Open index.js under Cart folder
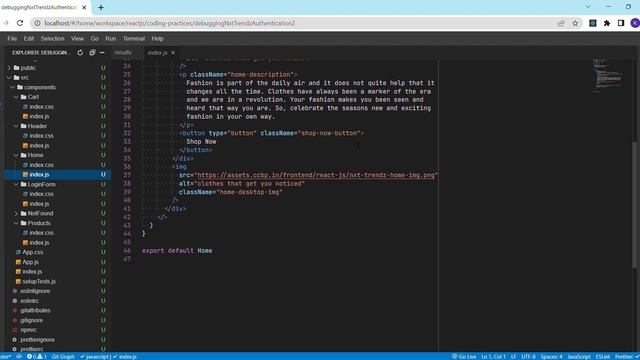Viewport: 640px width, 360px height. tap(39, 116)
